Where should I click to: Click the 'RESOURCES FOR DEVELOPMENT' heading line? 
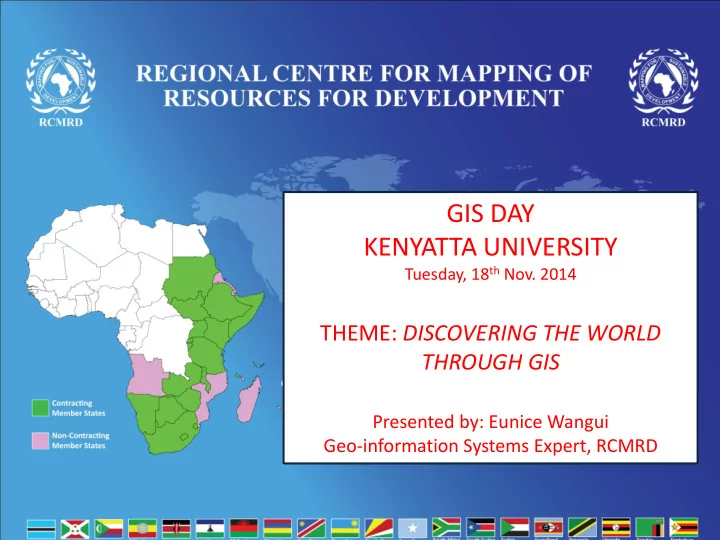[x=364, y=98]
